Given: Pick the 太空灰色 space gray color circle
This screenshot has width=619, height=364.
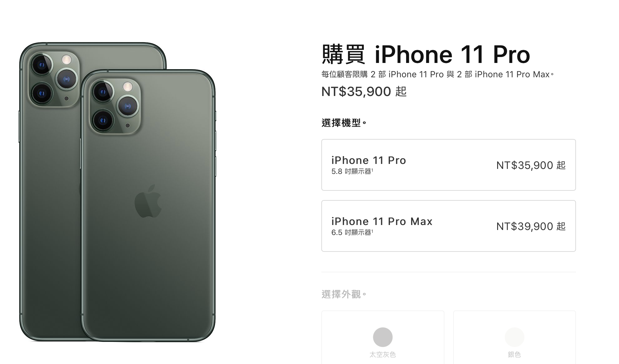Looking at the screenshot, I should [x=383, y=337].
